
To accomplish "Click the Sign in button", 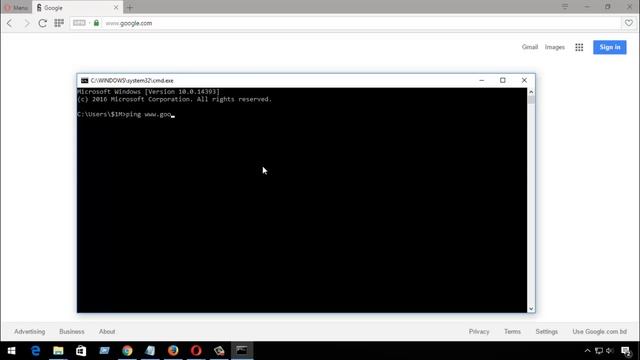I will pos(610,47).
